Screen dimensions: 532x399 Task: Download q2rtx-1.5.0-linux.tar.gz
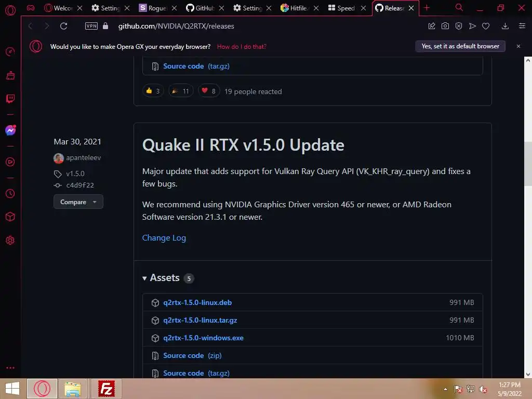200,320
